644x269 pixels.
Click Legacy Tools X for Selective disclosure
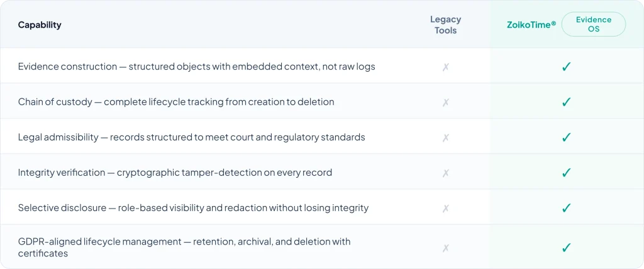pyautogui.click(x=445, y=207)
